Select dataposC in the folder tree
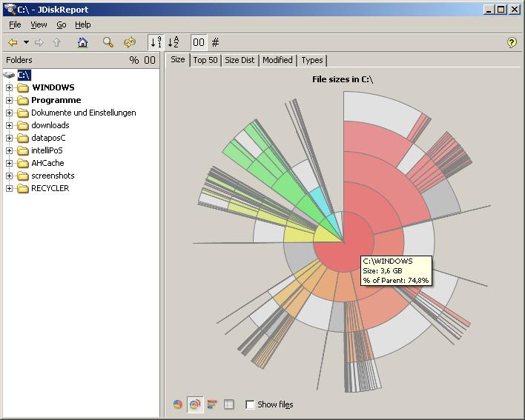525x420 pixels. point(48,138)
